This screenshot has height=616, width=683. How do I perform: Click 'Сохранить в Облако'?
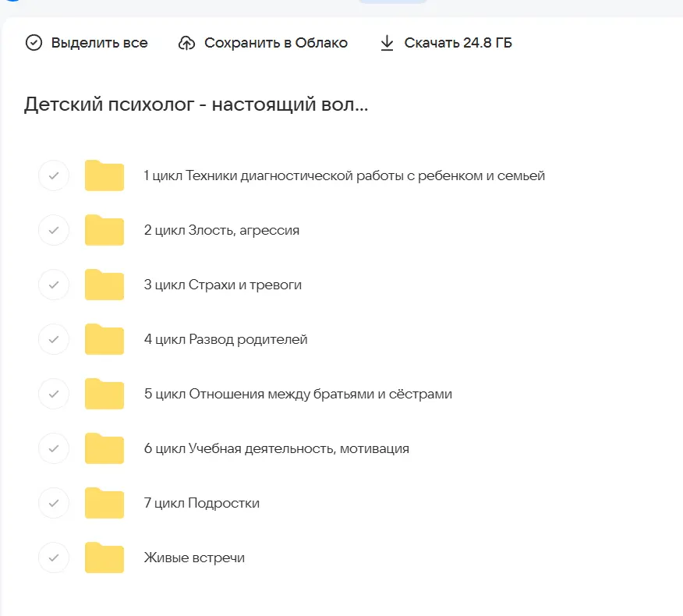tap(275, 43)
